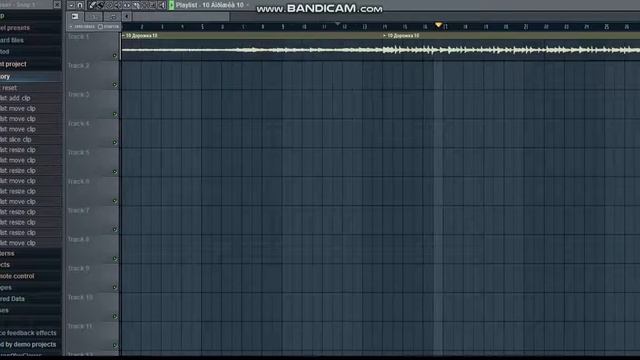Select the Slip tool in playlist toolbar
This screenshot has height=360, width=640.
127,5
